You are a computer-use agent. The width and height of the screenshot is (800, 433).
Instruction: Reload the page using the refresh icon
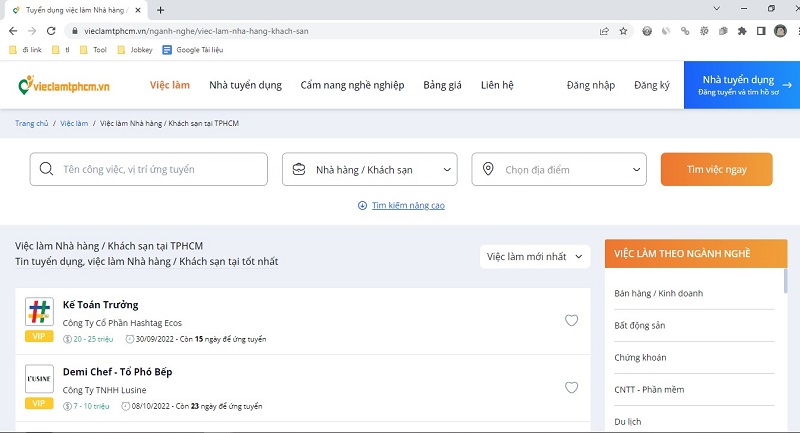point(51,31)
